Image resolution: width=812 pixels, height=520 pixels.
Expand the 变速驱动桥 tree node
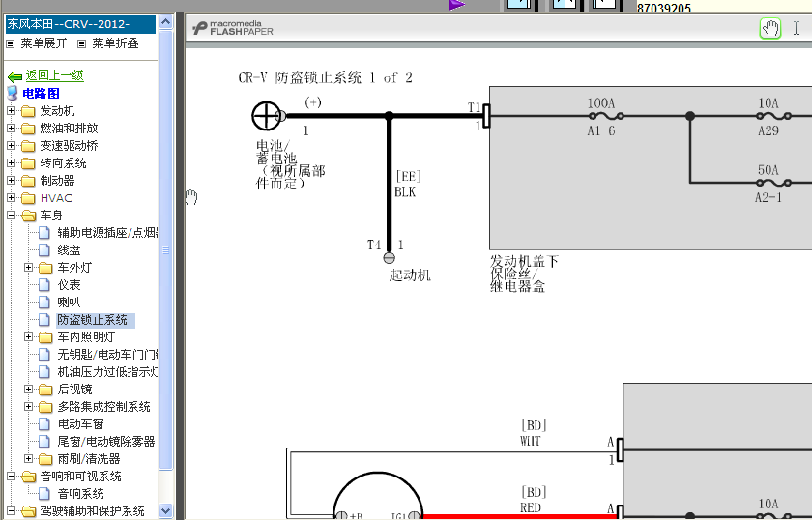tap(11, 146)
